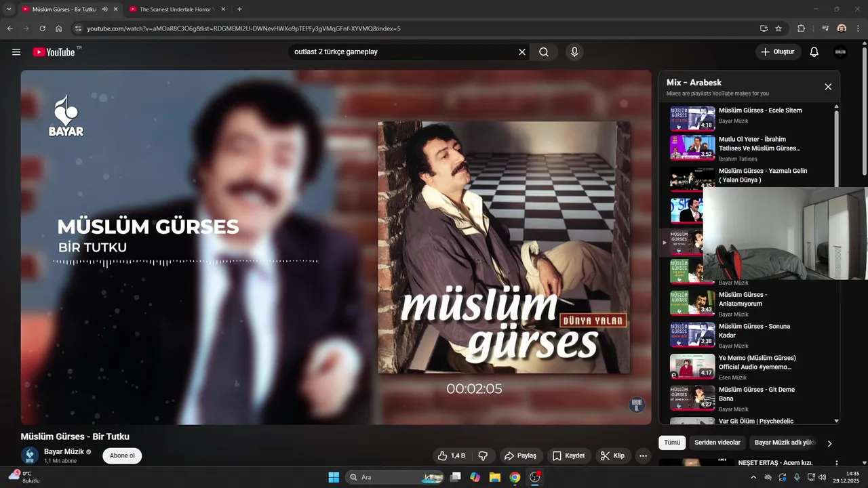Play Müslüm Gürses - Sonuna Kadar item
Image resolution: width=868 pixels, height=488 pixels.
746,335
